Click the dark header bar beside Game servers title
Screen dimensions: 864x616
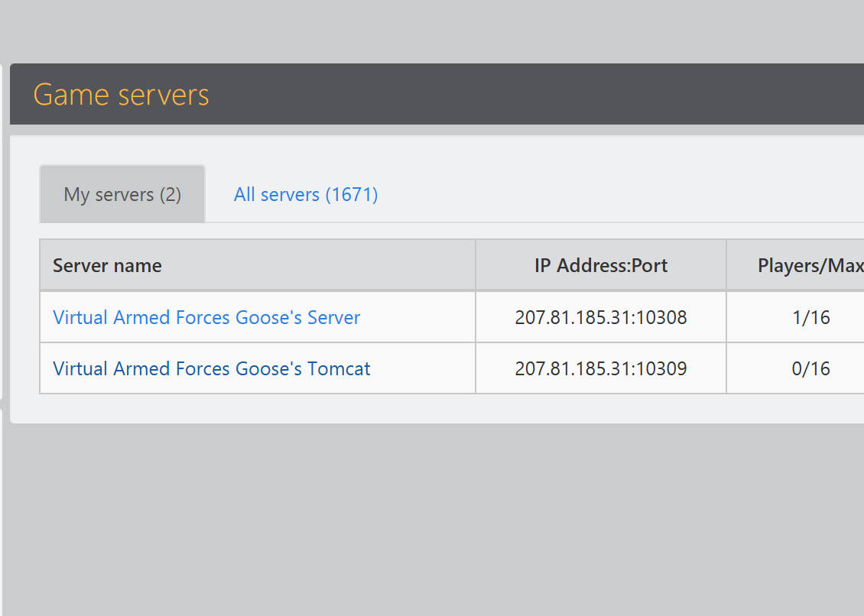pyautogui.click(x=535, y=95)
